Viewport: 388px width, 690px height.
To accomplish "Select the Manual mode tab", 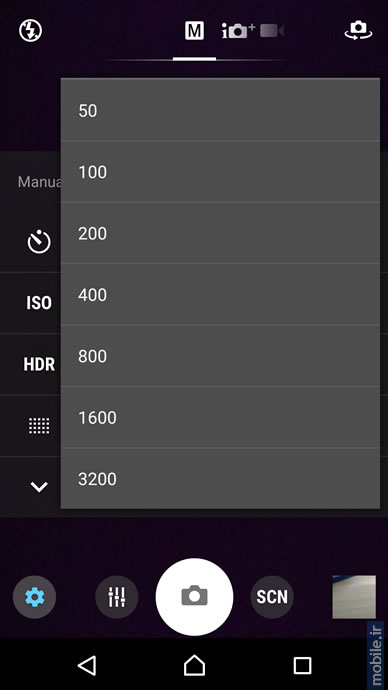I will click(194, 31).
